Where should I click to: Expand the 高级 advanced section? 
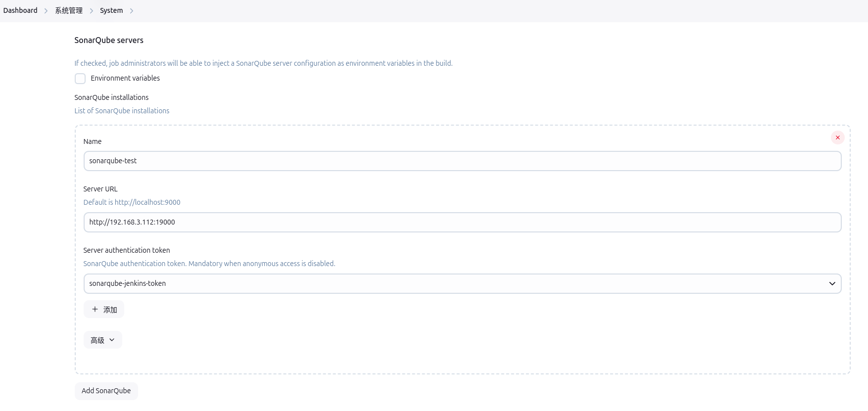coord(102,340)
